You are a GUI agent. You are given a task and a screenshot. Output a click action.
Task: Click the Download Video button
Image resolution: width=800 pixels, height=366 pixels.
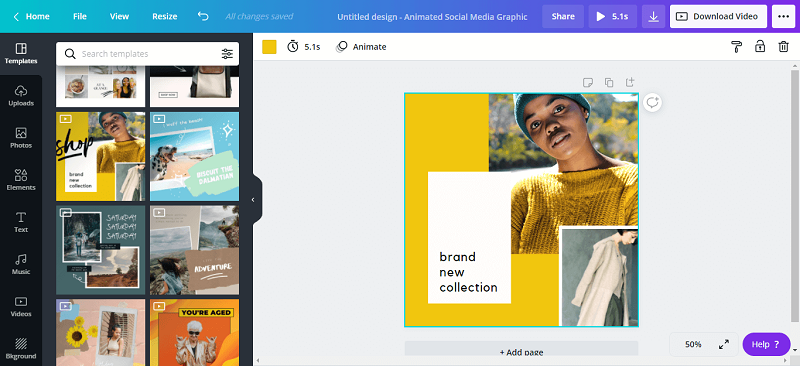718,16
